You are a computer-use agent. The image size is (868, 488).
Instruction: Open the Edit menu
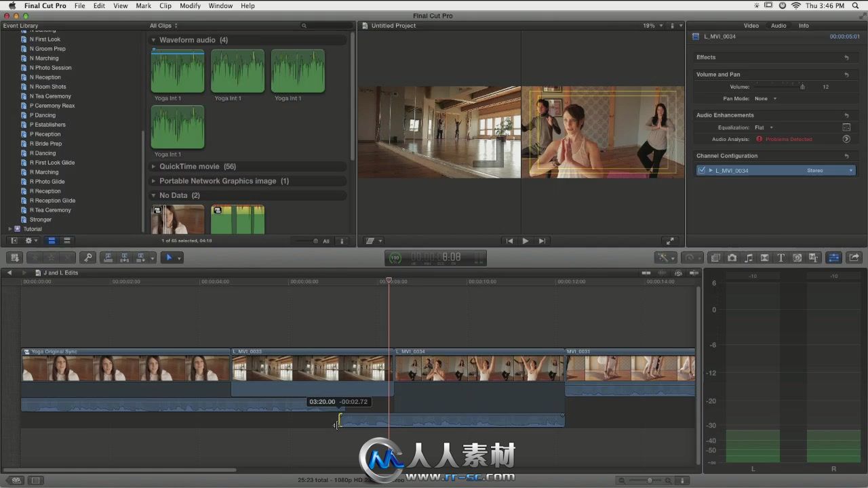point(99,5)
